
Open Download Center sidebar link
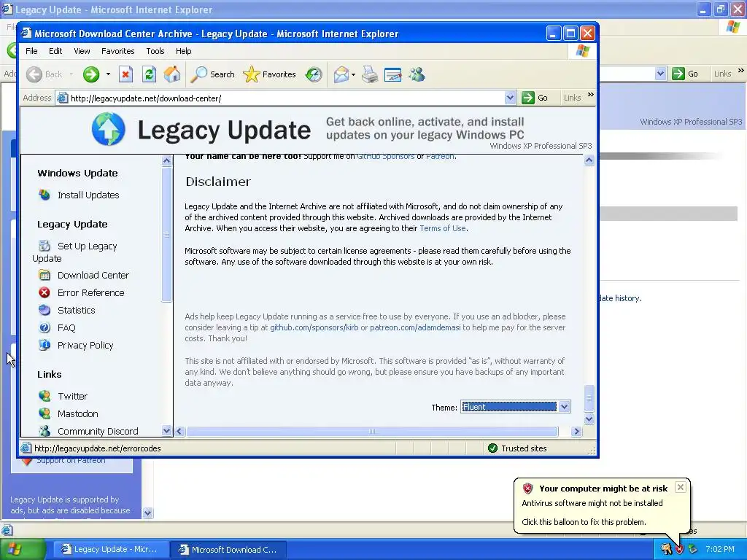click(93, 275)
